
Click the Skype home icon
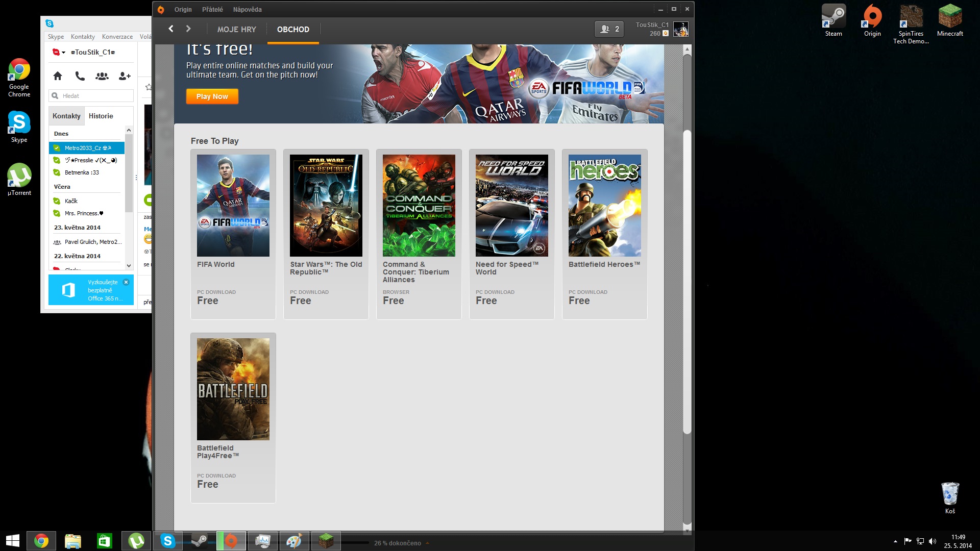58,76
